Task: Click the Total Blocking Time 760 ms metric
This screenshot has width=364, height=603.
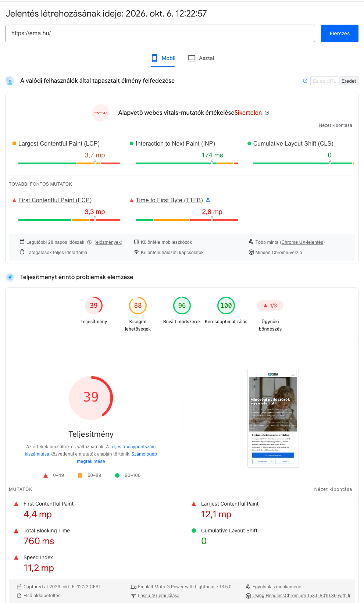Action: [x=93, y=536]
